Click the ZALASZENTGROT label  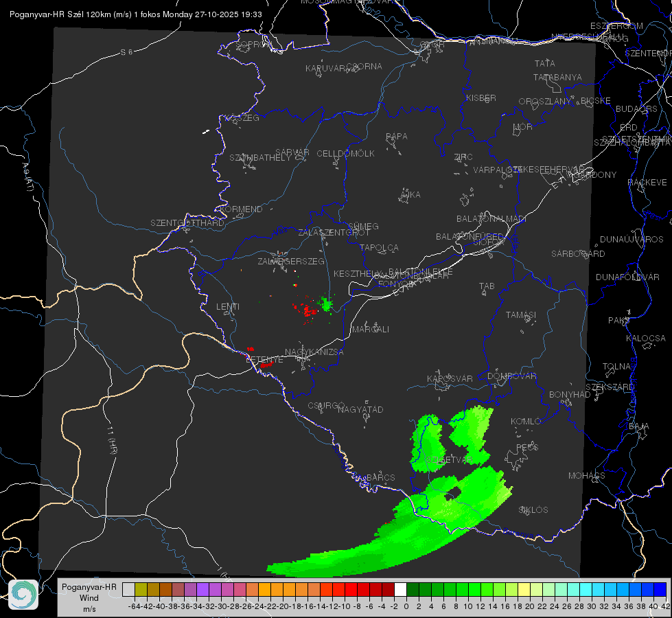click(x=334, y=233)
